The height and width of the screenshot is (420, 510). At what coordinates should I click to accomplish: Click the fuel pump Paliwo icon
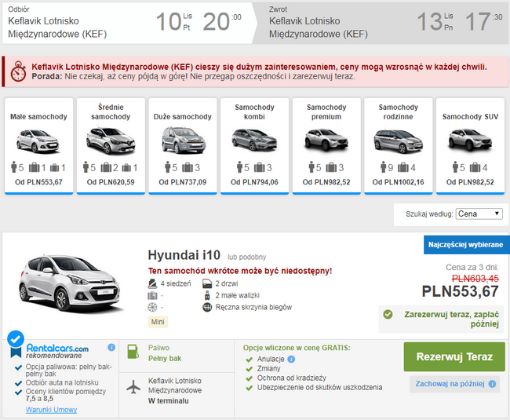click(133, 352)
